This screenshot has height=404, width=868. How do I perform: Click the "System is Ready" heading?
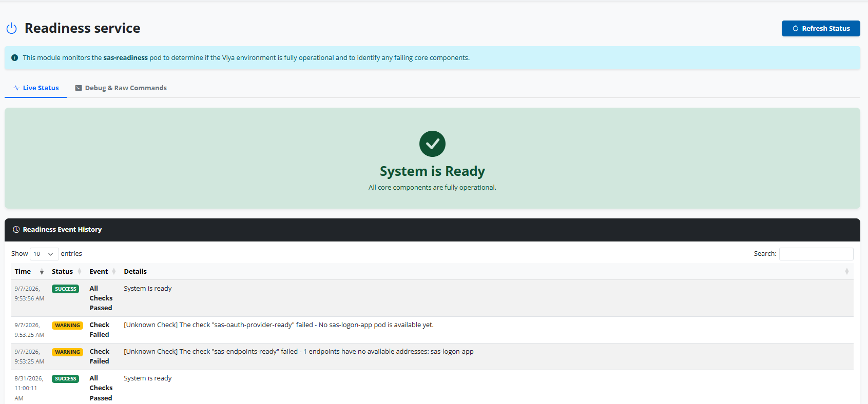[432, 171]
